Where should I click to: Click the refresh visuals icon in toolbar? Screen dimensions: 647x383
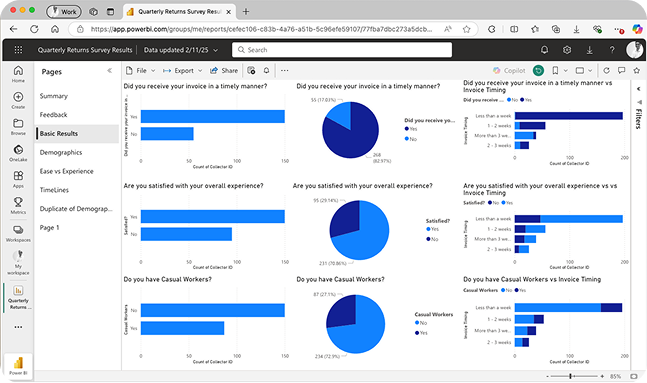click(x=606, y=71)
